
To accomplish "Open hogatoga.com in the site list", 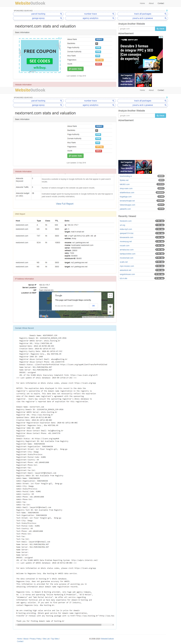I will [125, 197].
